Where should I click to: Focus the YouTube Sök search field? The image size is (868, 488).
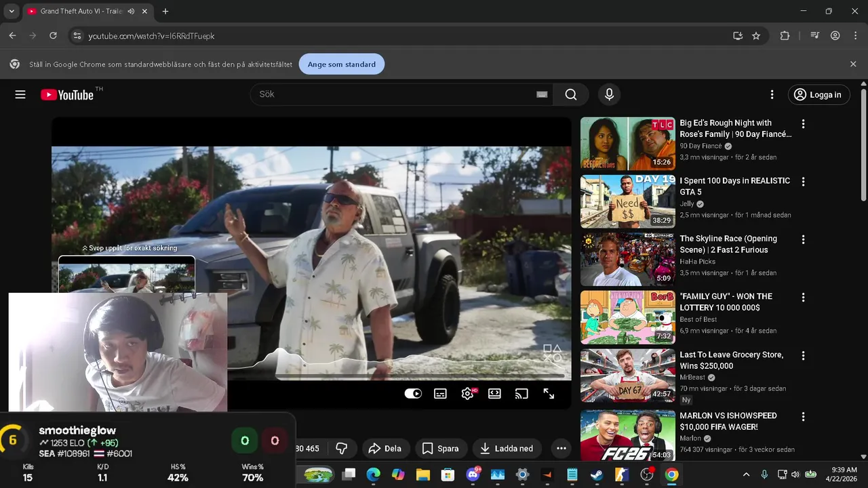tap(400, 94)
